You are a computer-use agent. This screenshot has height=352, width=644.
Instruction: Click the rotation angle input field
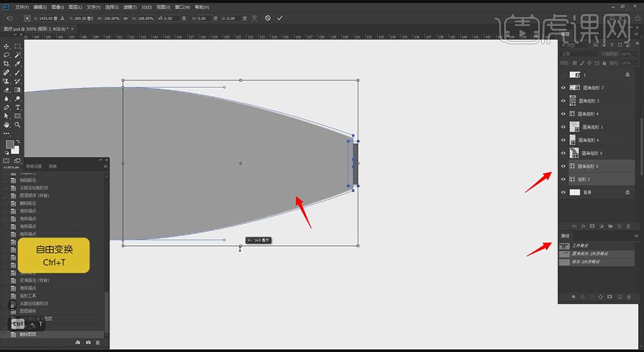(x=172, y=18)
